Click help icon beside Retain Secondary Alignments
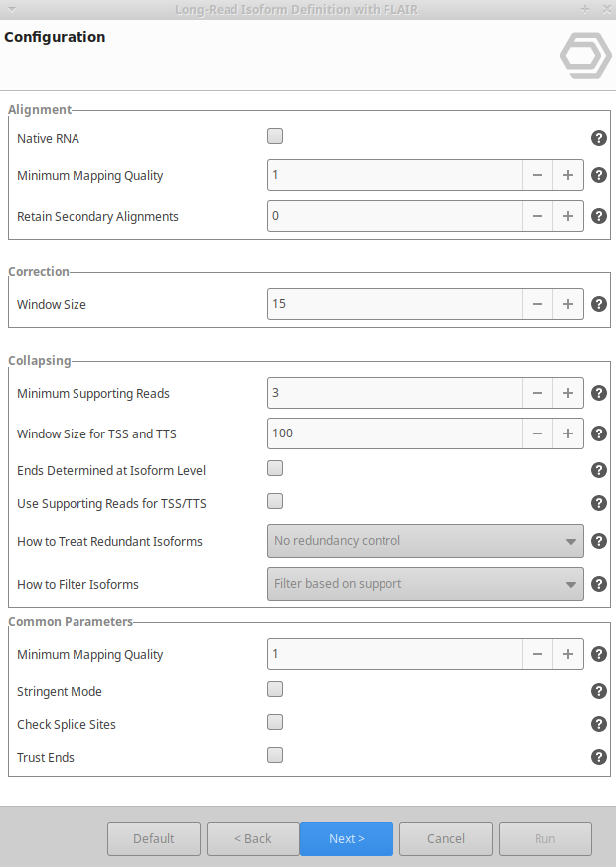 (x=599, y=216)
